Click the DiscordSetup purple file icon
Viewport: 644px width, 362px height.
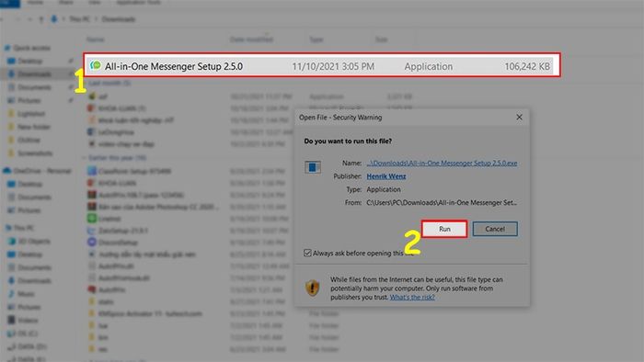click(x=92, y=243)
